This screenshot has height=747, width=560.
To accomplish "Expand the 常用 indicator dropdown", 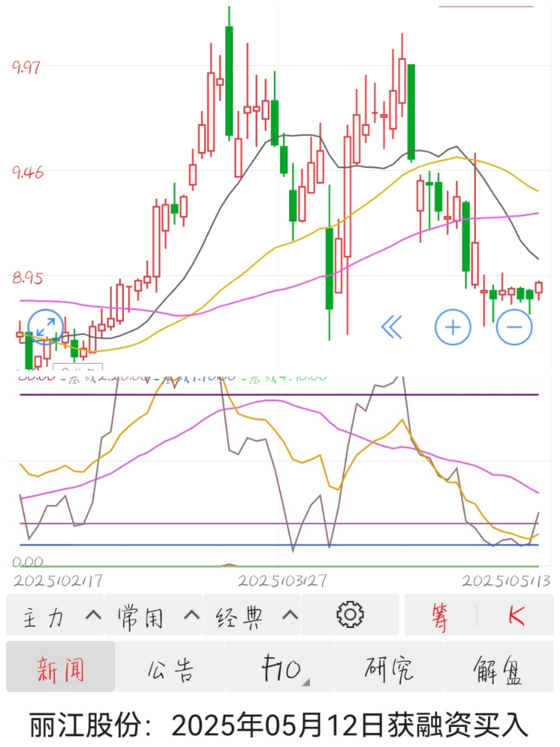I will tap(153, 615).
